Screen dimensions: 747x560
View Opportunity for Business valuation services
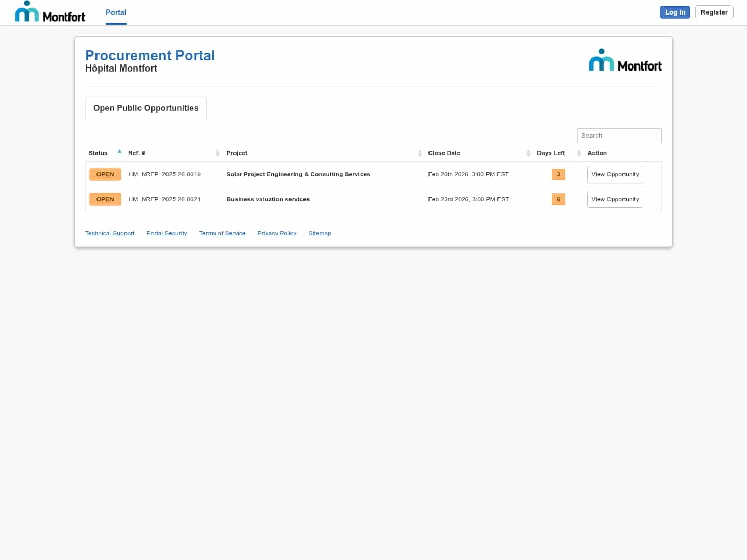[x=615, y=199]
